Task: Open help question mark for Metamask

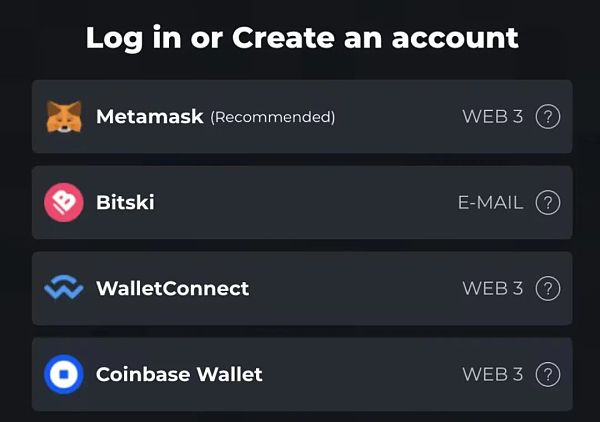Action: click(x=547, y=117)
